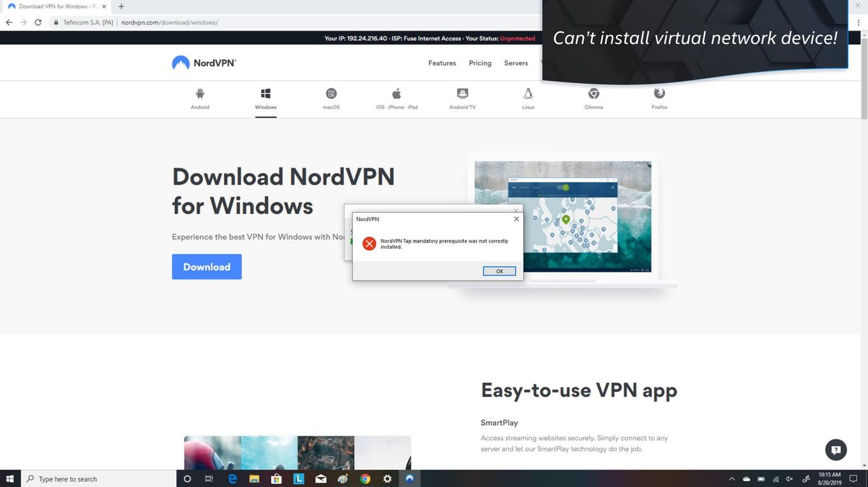Choose the iOS iPhone iPad icon

396,94
